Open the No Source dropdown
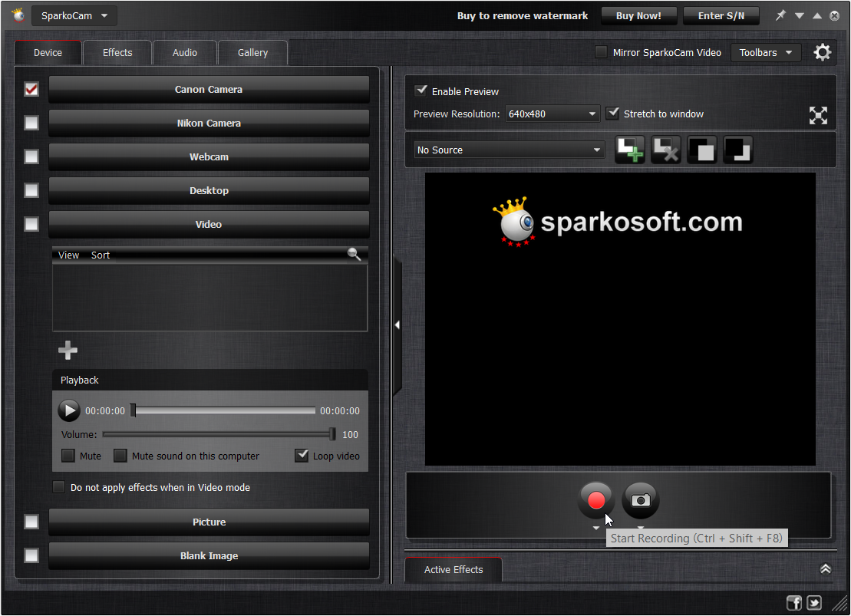 [x=509, y=150]
